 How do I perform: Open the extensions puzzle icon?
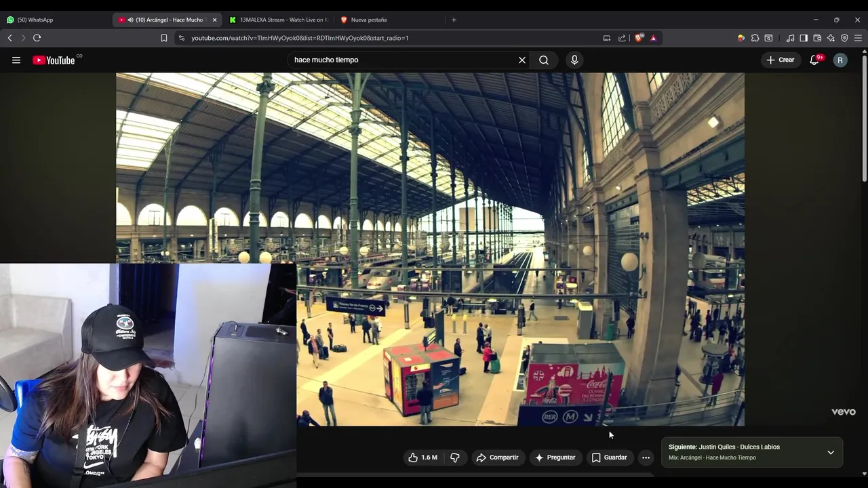click(755, 38)
